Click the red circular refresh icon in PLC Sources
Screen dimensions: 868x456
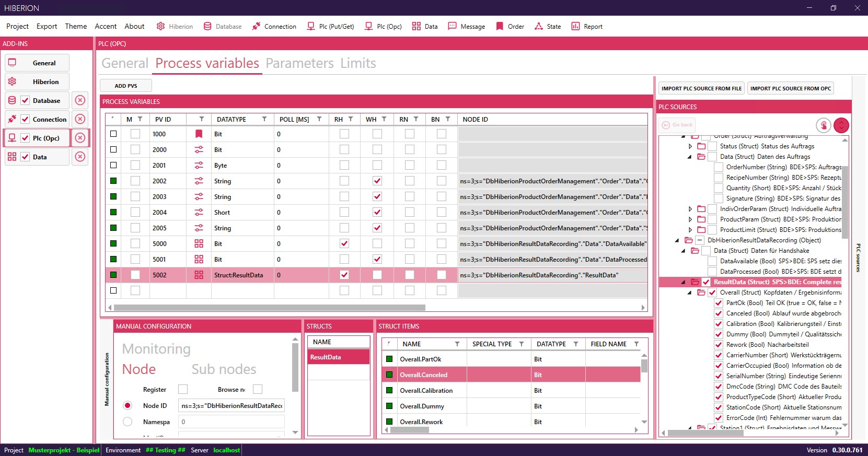click(841, 125)
